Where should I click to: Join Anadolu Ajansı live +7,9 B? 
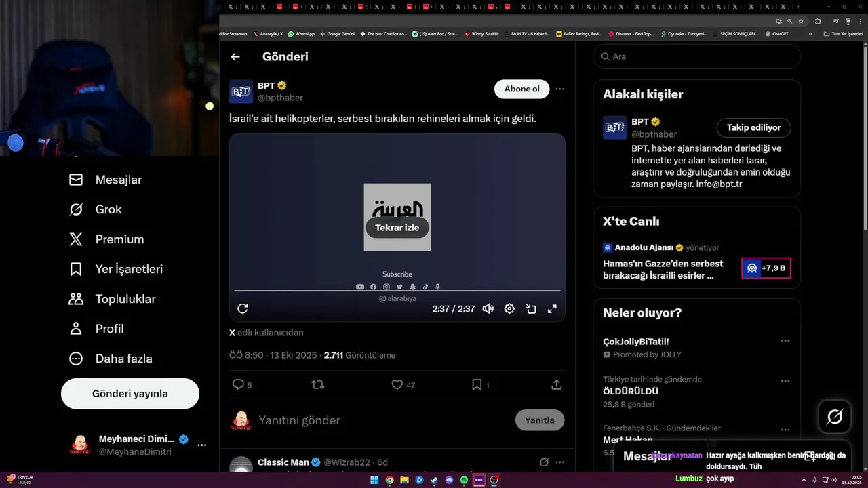pos(766,268)
